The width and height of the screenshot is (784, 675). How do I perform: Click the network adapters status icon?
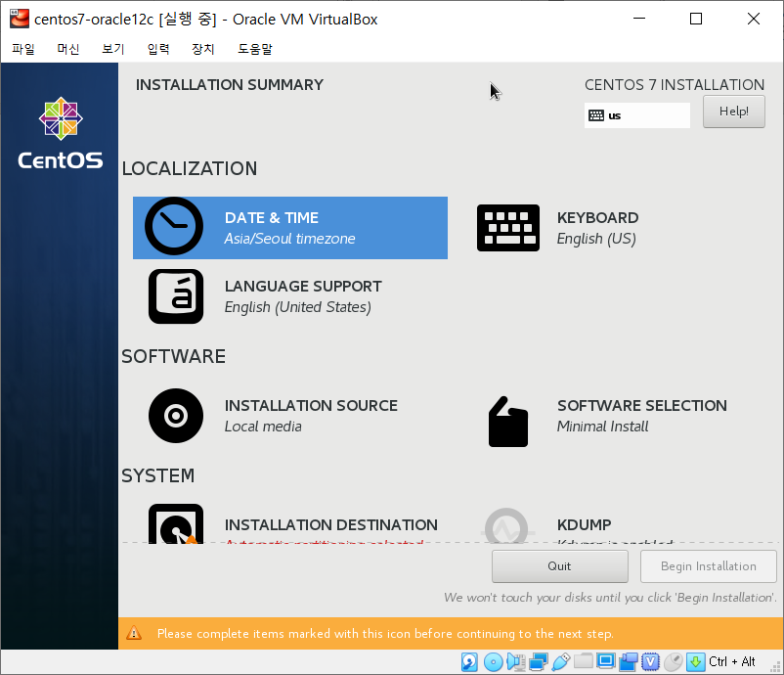point(538,662)
